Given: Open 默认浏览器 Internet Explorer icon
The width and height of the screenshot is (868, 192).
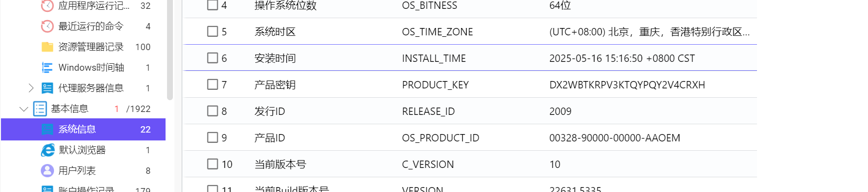Looking at the screenshot, I should coord(48,150).
